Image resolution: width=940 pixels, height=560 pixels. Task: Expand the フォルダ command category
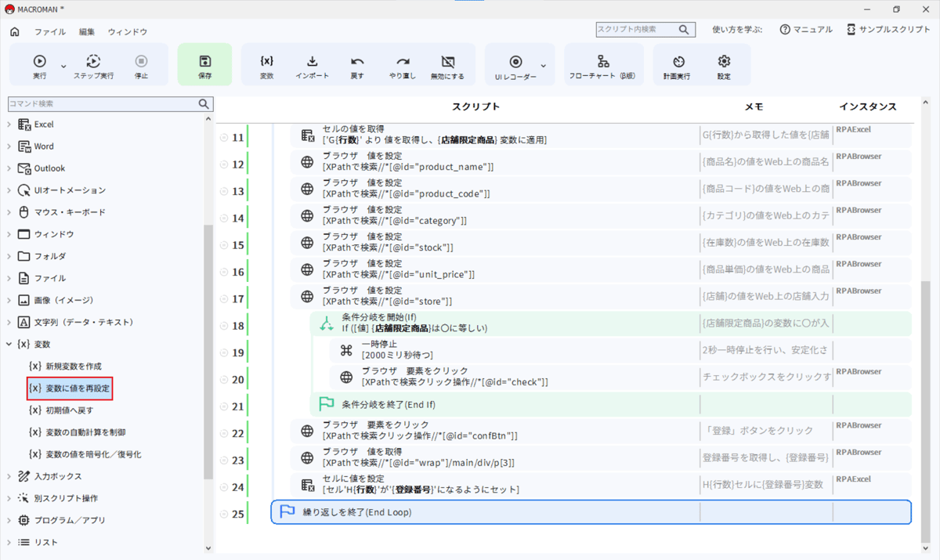9,256
